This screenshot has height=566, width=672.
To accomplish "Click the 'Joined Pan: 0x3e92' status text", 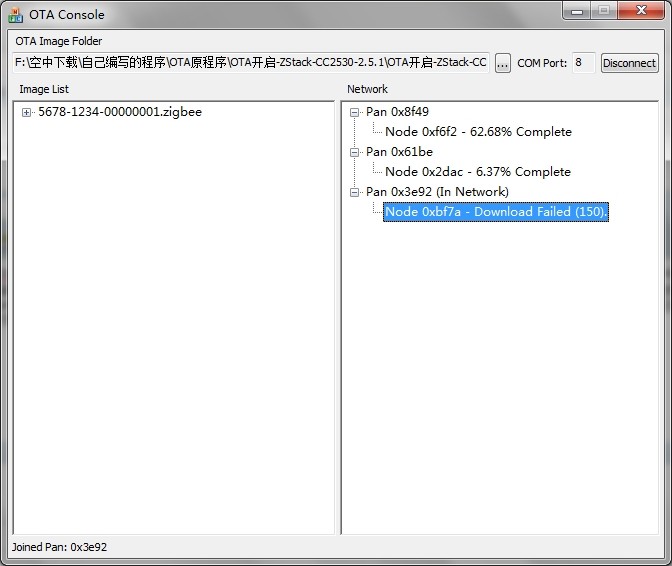I will pos(60,547).
